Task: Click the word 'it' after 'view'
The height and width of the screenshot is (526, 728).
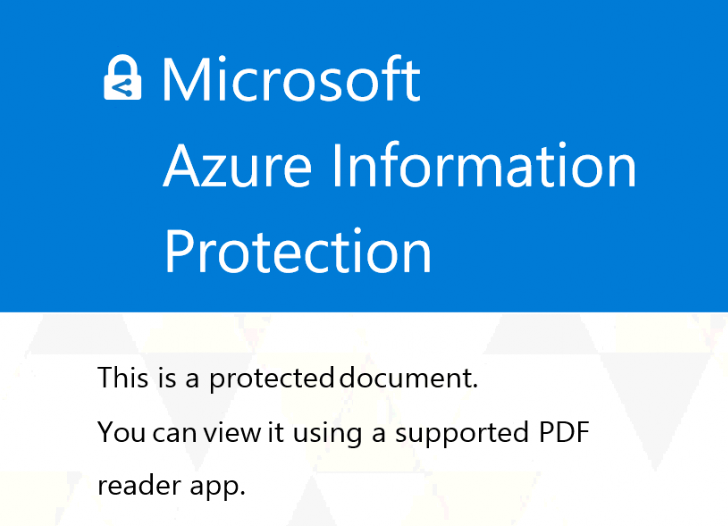Action: (x=276, y=432)
